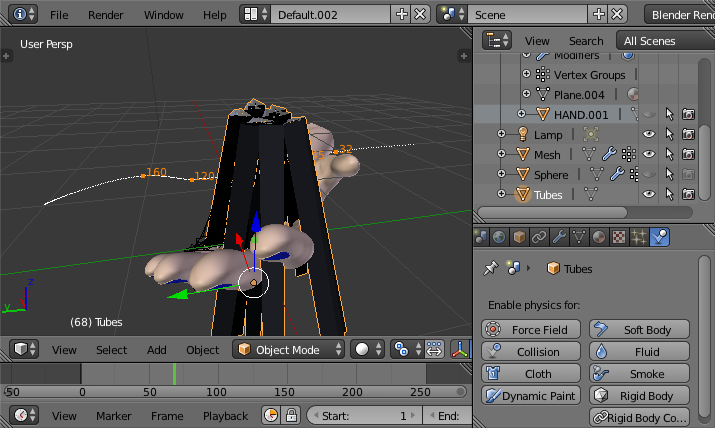Open the Physics properties tab
The height and width of the screenshot is (428, 715).
pyautogui.click(x=659, y=237)
